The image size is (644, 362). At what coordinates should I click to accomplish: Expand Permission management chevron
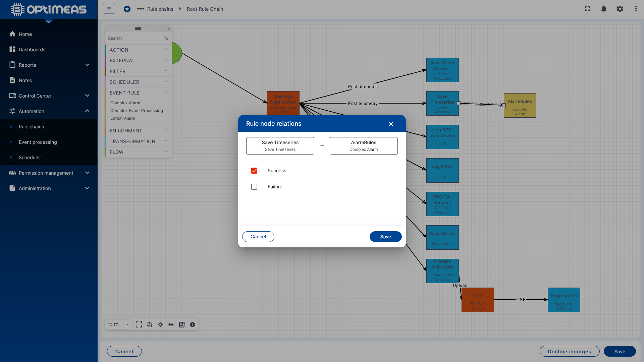coord(87,173)
